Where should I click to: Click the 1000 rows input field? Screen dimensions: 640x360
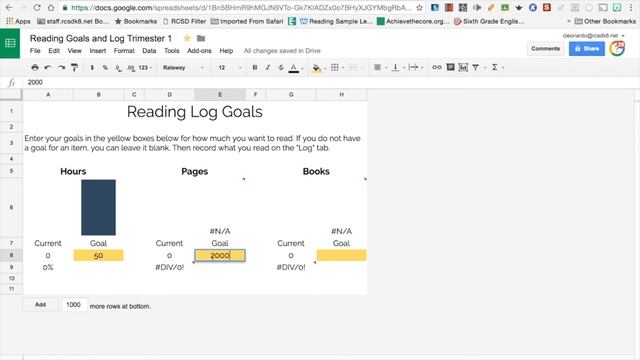73,304
